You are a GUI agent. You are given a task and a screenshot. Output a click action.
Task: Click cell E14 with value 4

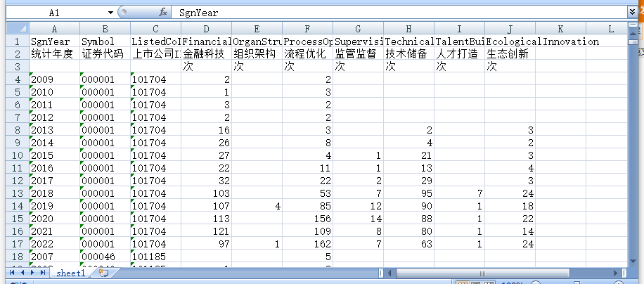click(x=257, y=205)
